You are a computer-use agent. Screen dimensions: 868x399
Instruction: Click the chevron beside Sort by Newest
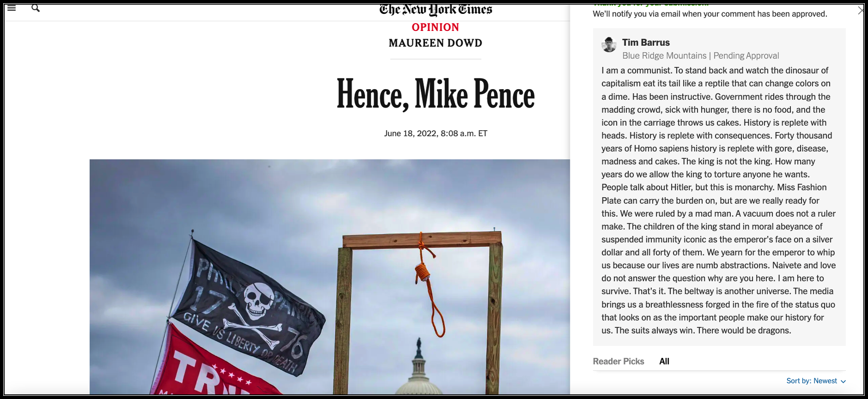843,381
